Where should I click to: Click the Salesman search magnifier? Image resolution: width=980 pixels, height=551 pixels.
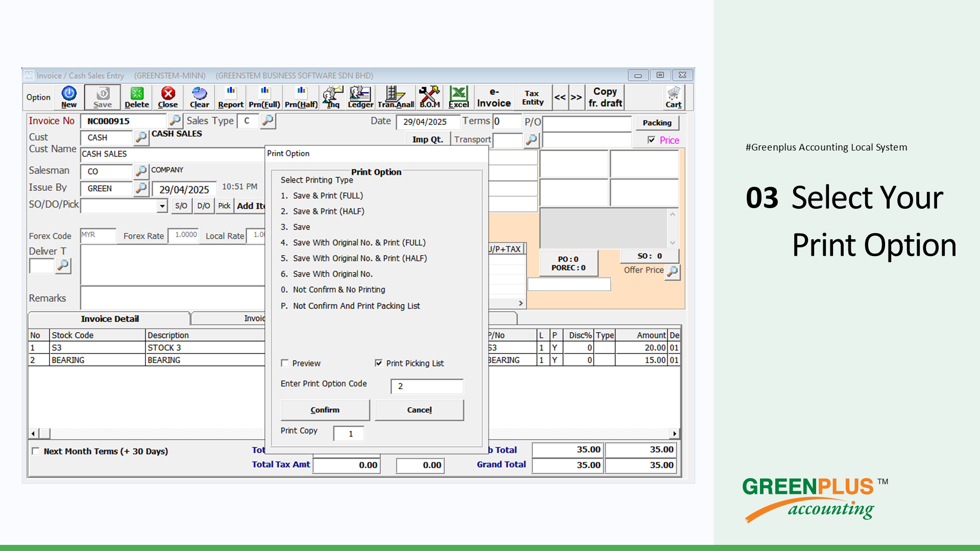(141, 171)
